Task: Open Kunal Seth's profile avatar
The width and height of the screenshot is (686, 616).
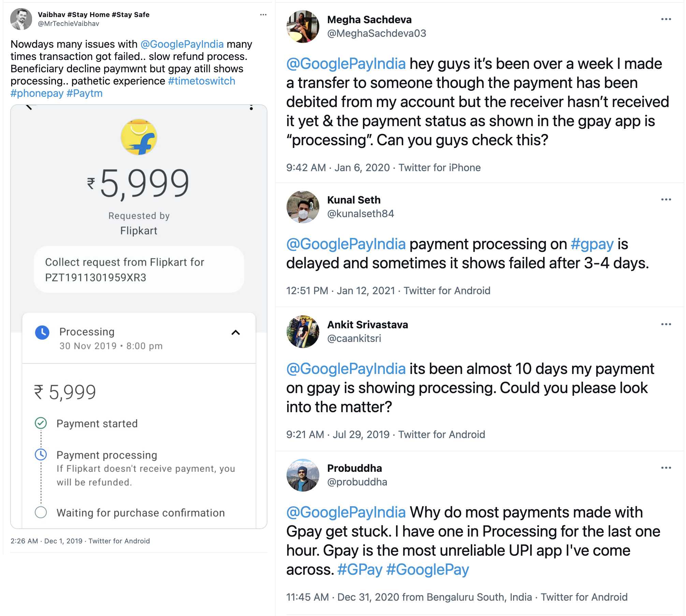Action: tap(303, 207)
